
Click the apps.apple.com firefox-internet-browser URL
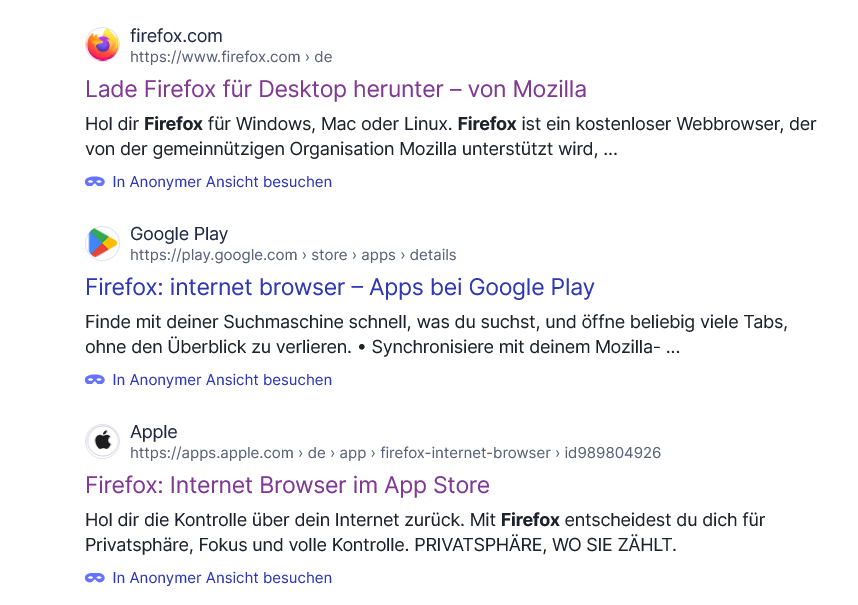tap(394, 453)
